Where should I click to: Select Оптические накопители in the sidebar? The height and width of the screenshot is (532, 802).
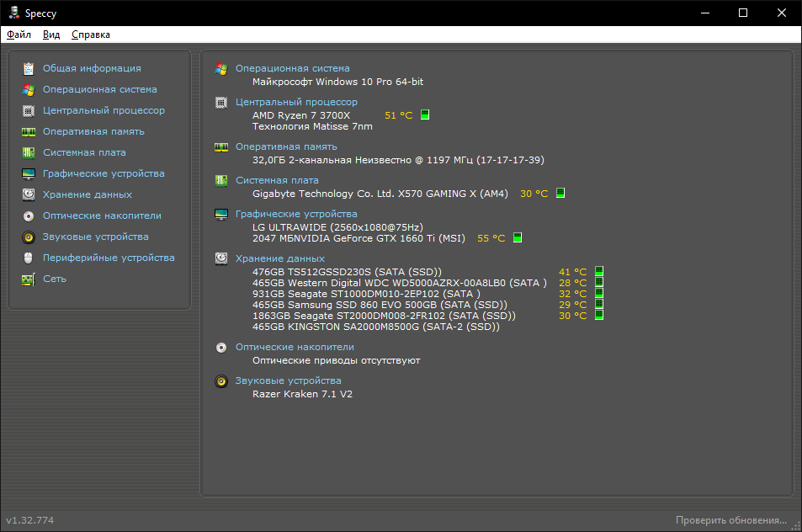coord(103,215)
